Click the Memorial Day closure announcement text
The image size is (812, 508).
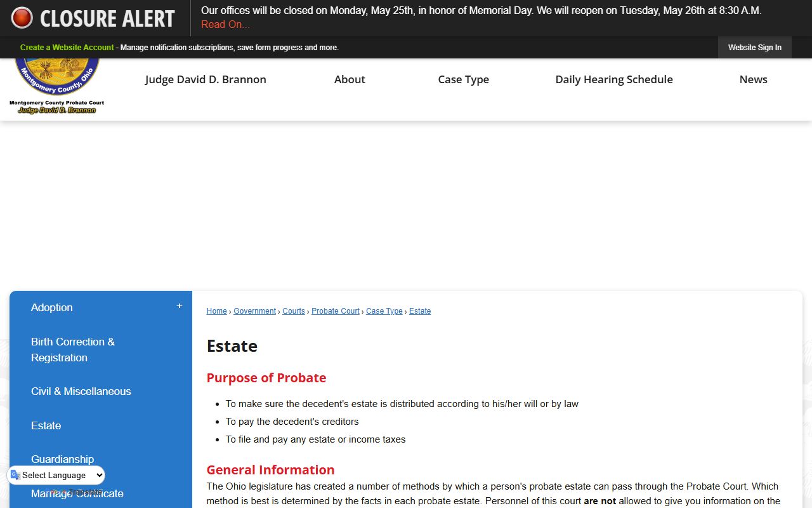pyautogui.click(x=481, y=11)
